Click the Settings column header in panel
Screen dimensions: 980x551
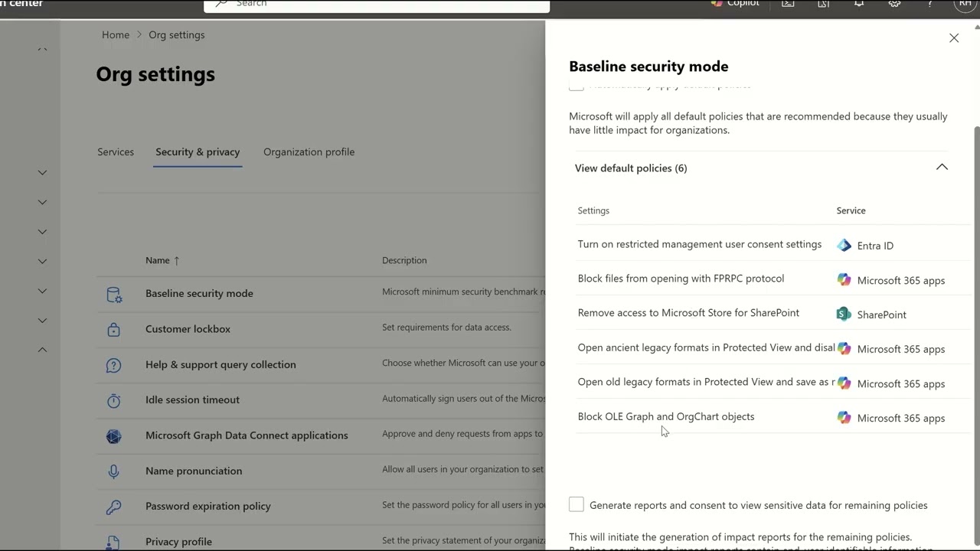pyautogui.click(x=593, y=210)
